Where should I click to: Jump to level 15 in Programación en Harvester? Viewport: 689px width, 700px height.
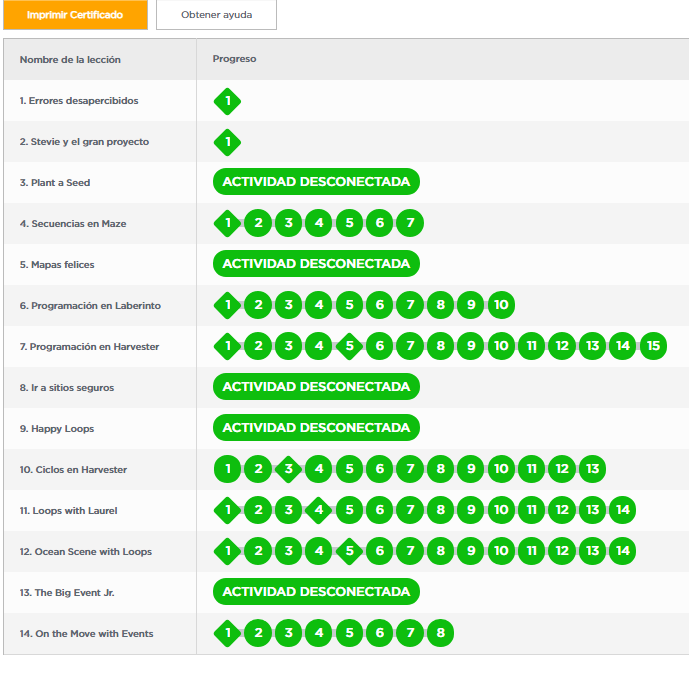(x=653, y=346)
